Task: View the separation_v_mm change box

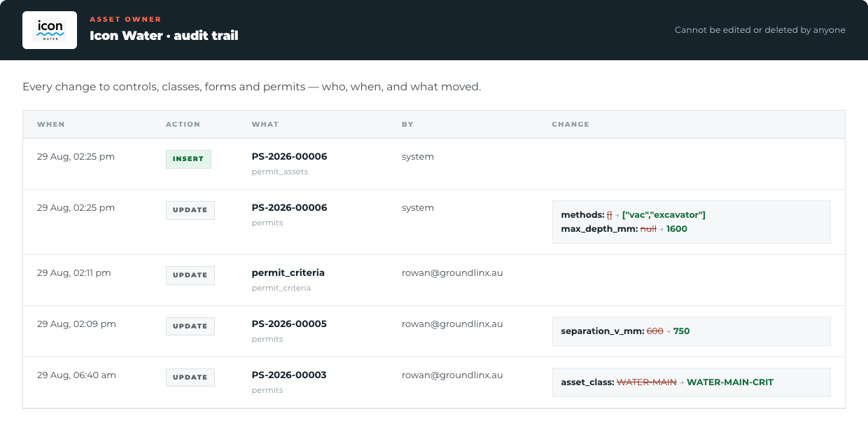Action: pyautogui.click(x=692, y=331)
